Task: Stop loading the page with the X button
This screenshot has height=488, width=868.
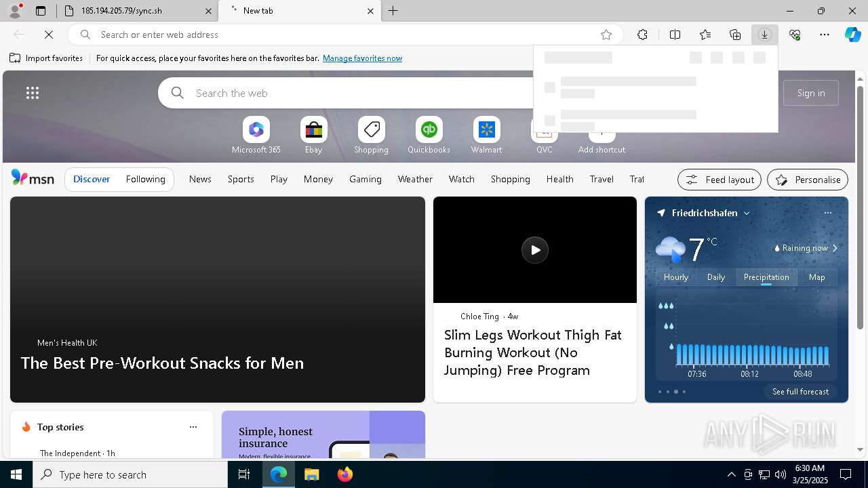Action: click(49, 35)
